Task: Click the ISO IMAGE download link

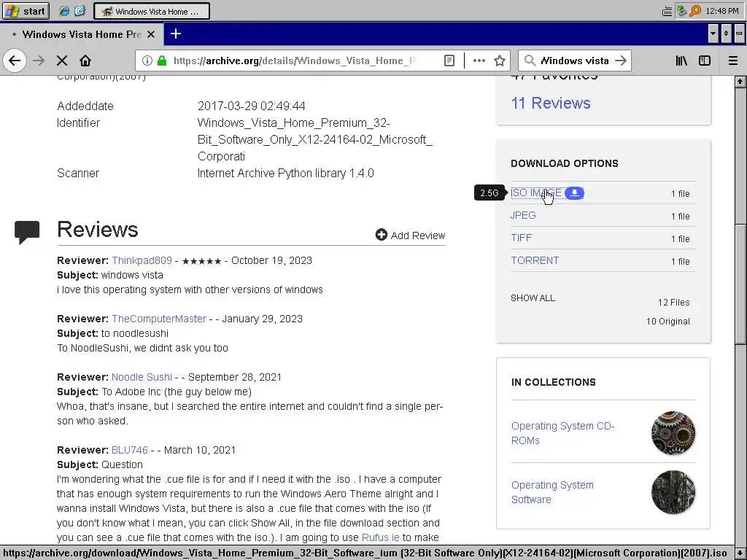Action: point(536,192)
